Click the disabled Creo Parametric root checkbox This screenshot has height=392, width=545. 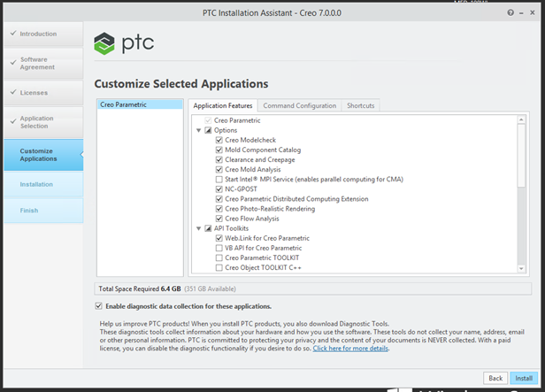[208, 120]
